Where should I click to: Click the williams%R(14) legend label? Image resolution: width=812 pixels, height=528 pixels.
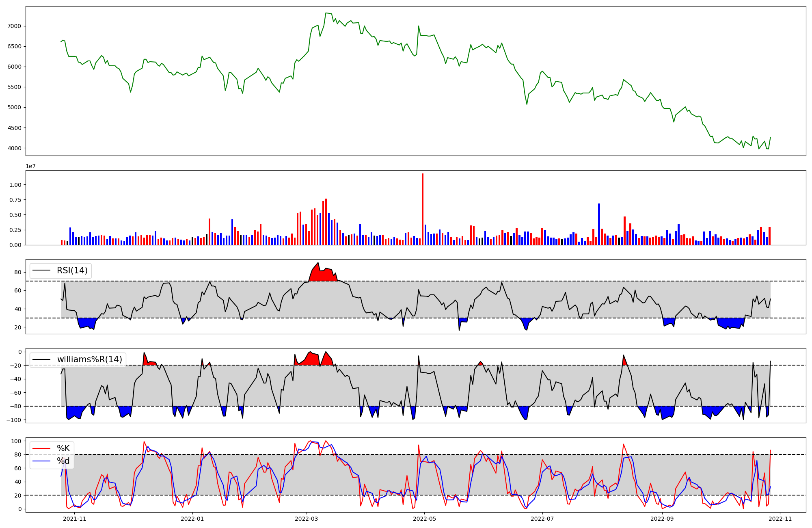tap(89, 359)
